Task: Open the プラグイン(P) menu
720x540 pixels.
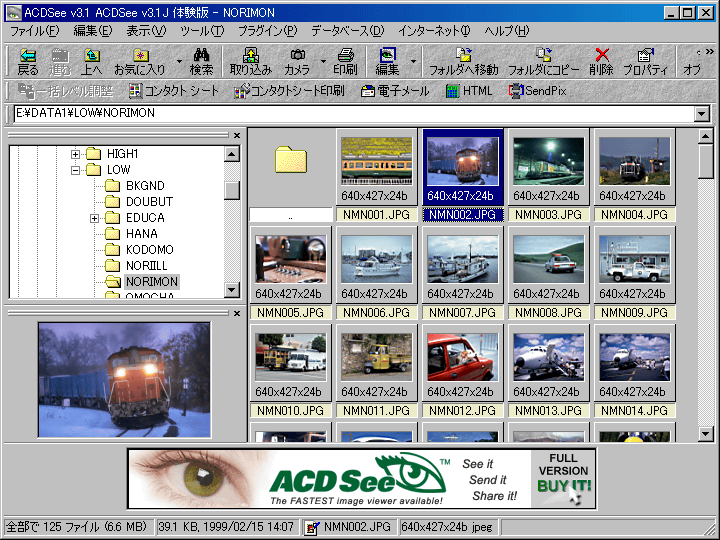Action: 268,31
